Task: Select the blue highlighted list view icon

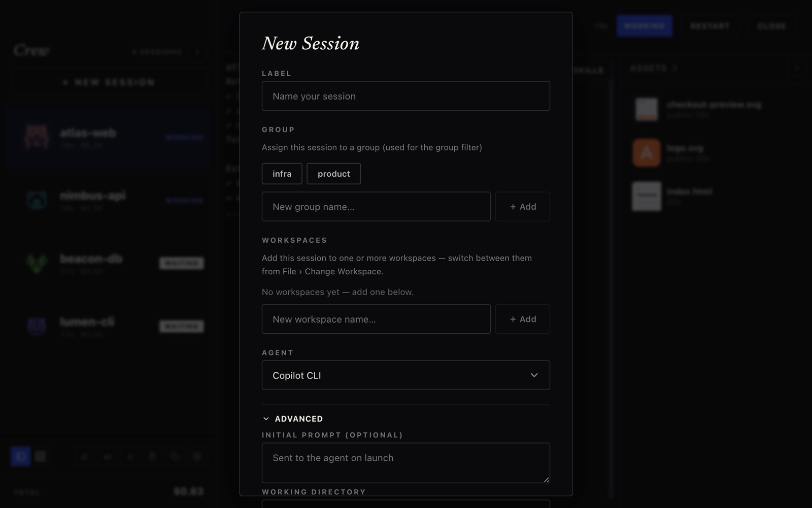Action: click(20, 456)
